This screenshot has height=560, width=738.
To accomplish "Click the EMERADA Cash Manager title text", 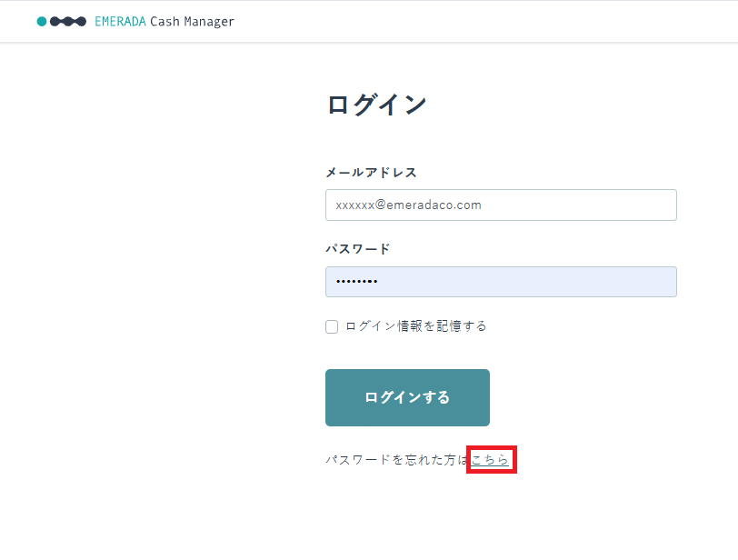I will pyautogui.click(x=165, y=22).
